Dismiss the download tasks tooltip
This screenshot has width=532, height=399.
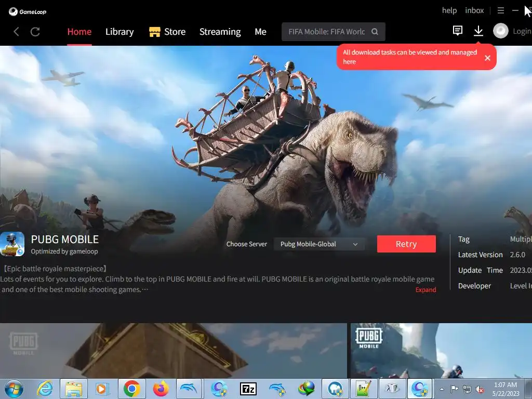[487, 58]
